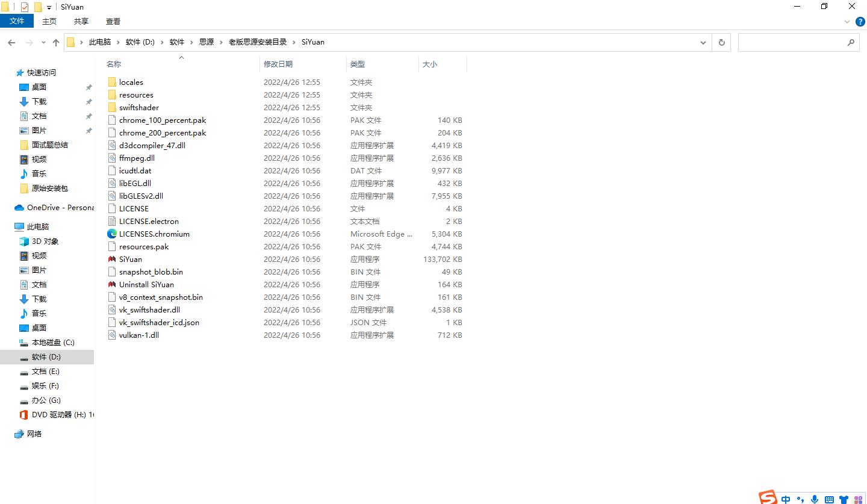Click the swiftshader folder icon
867x504 pixels.
tap(111, 107)
